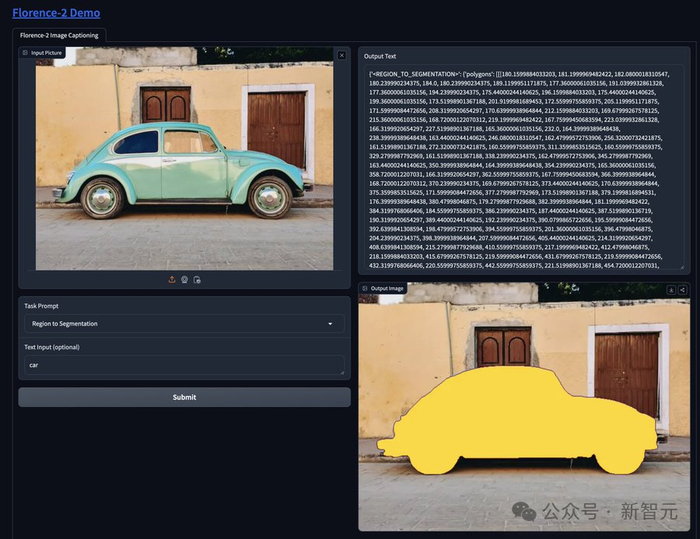The height and width of the screenshot is (539, 700).
Task: Download the output image
Action: [671, 289]
